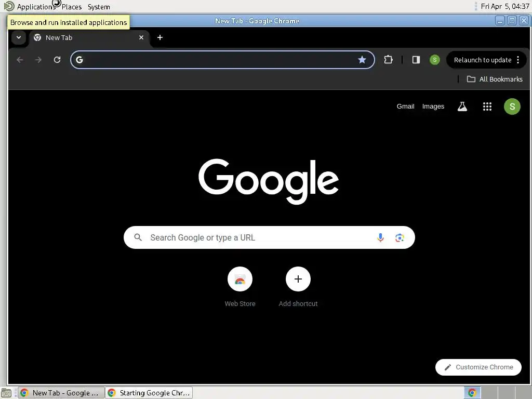Open the Extensions puzzle icon

click(388, 60)
